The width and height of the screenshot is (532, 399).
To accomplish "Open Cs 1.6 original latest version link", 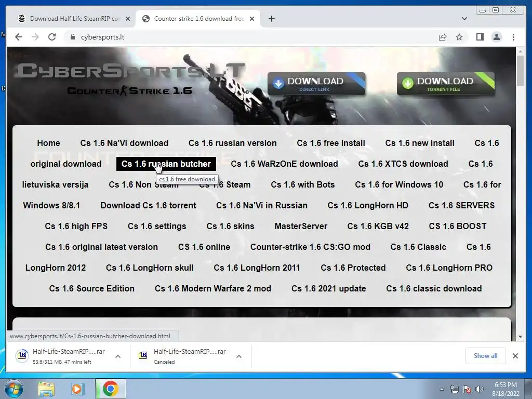I will [101, 247].
